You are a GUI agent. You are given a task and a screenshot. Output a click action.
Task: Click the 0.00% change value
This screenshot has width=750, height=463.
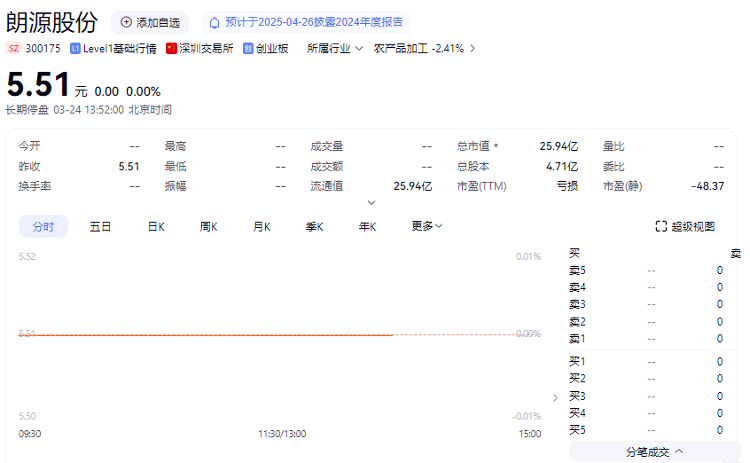click(x=143, y=91)
